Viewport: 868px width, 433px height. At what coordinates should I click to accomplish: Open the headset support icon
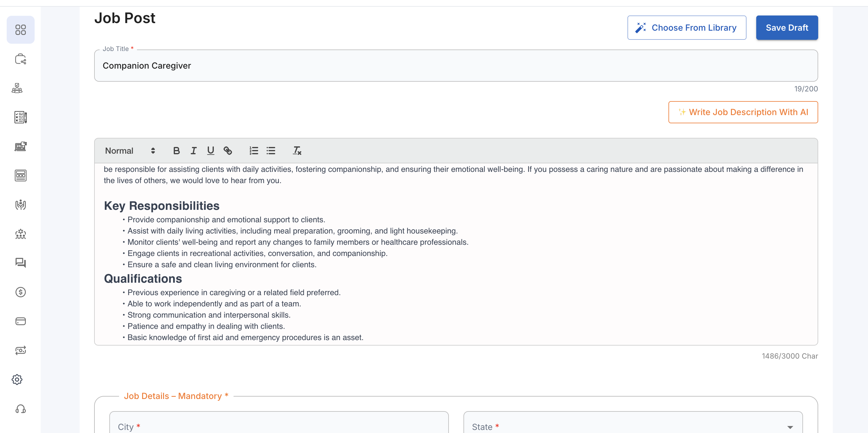point(21,409)
